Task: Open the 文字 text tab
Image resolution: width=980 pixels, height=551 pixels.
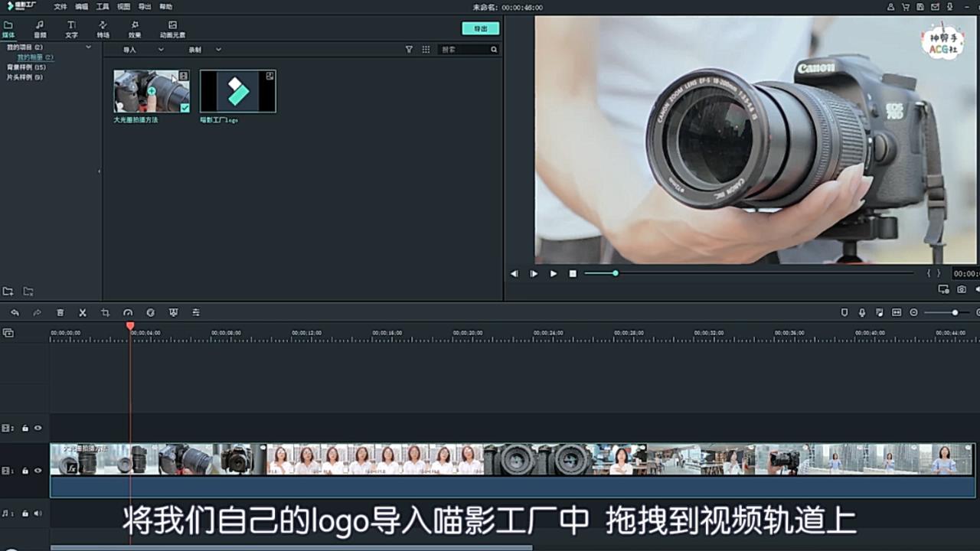Action: click(71, 29)
